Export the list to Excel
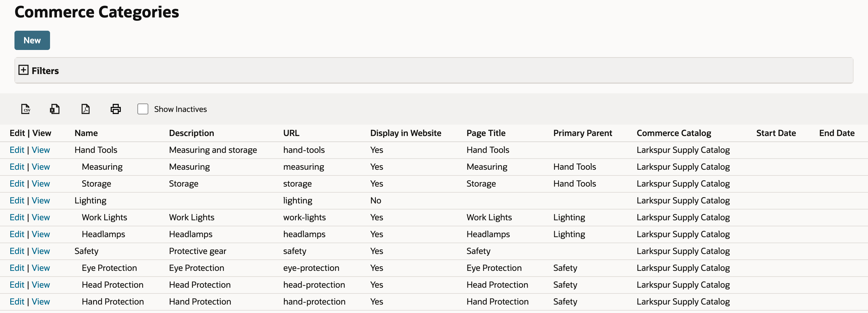The image size is (868, 313). coord(55,109)
